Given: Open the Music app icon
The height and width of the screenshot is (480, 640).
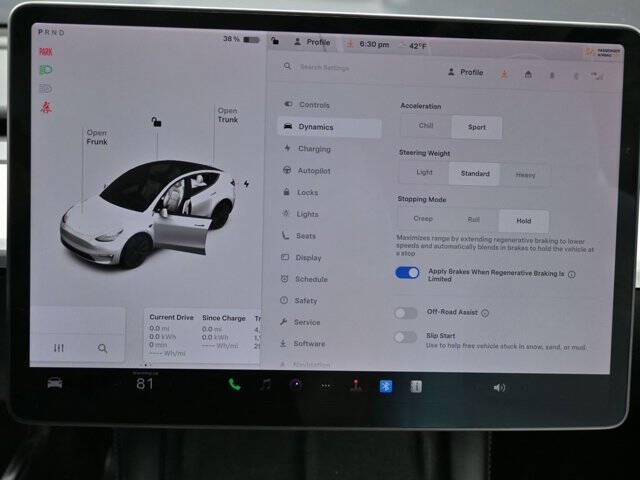Looking at the screenshot, I should [266, 384].
